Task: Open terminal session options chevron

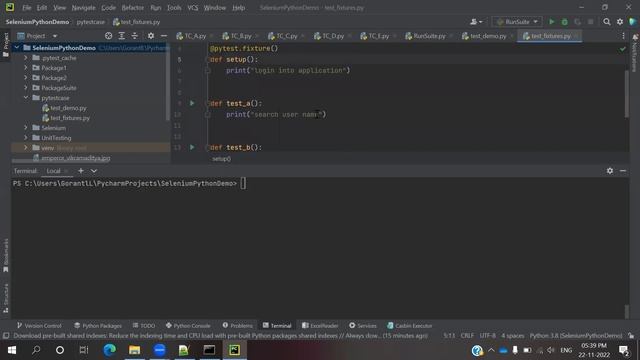Action: coord(94,171)
